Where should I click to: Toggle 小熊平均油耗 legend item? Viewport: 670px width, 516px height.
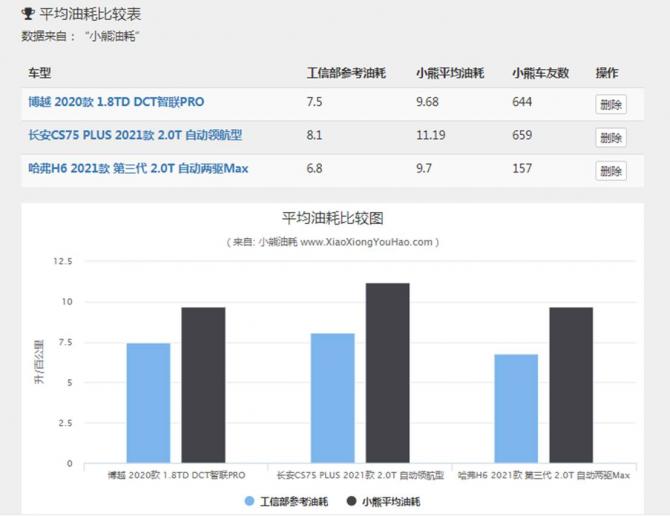[x=391, y=501]
